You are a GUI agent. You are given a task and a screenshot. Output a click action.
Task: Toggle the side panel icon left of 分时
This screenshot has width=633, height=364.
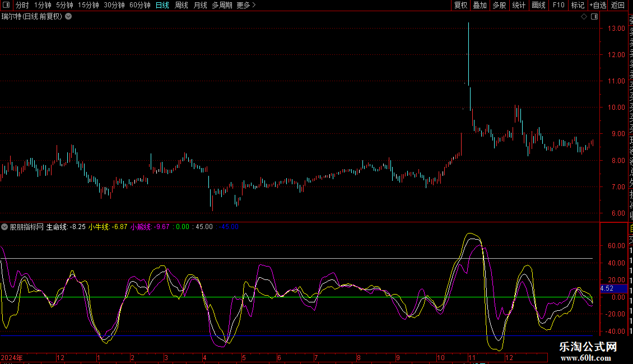(6, 5)
